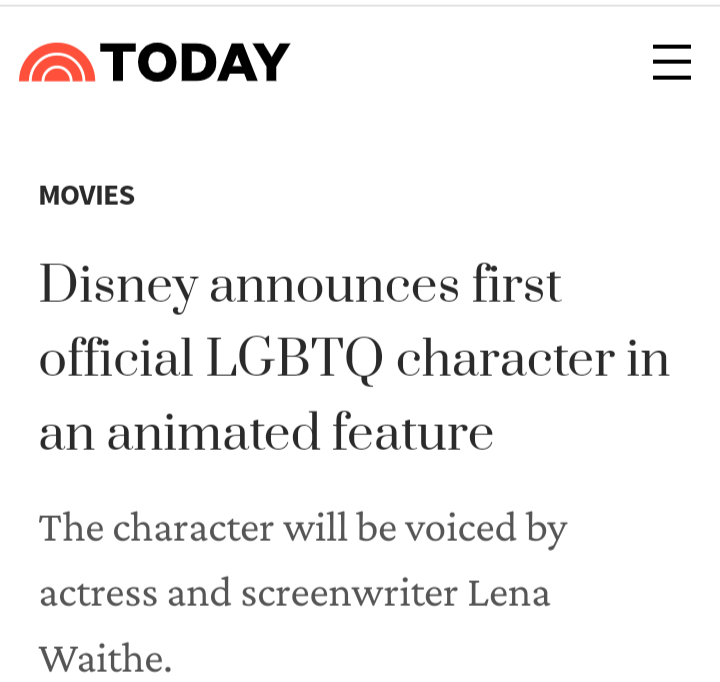Open the MOVIES category link
720x682 pixels.
[87, 196]
